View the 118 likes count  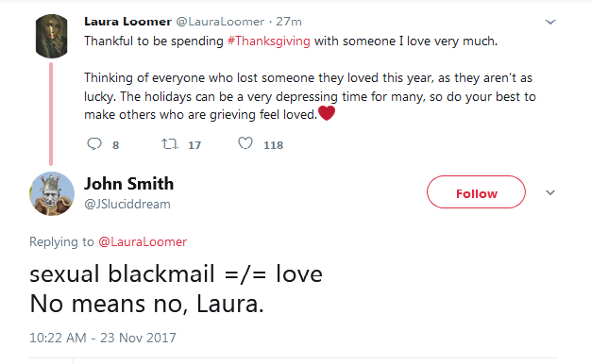[x=273, y=145]
